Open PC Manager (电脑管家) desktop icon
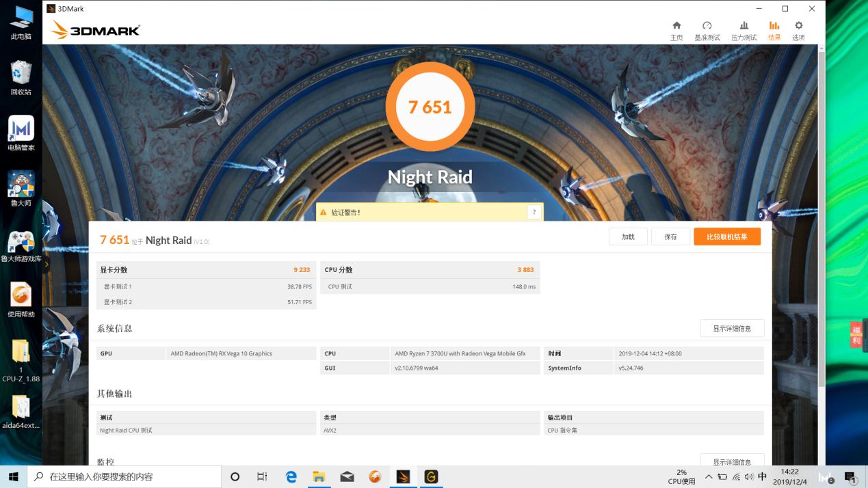868x488 pixels. (21, 134)
